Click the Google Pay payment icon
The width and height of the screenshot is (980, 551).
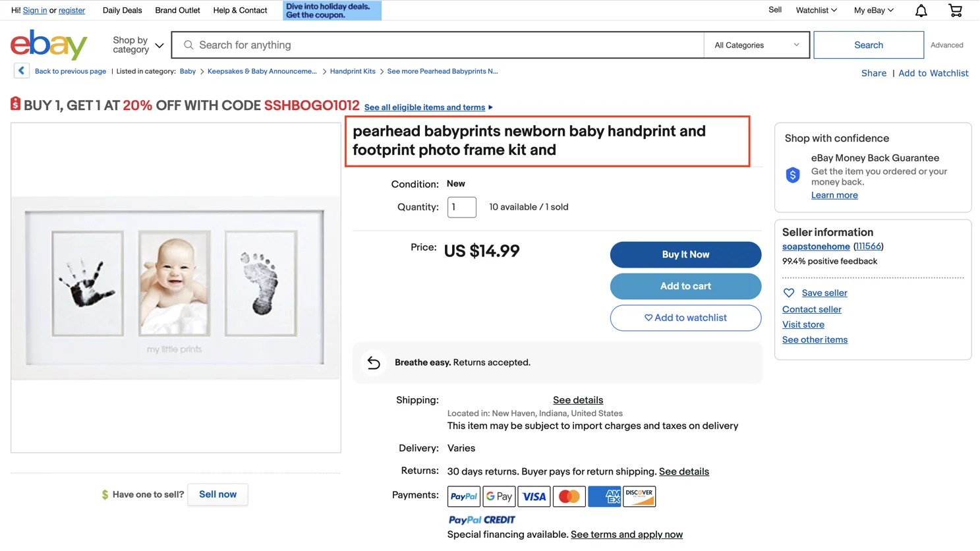pyautogui.click(x=499, y=496)
